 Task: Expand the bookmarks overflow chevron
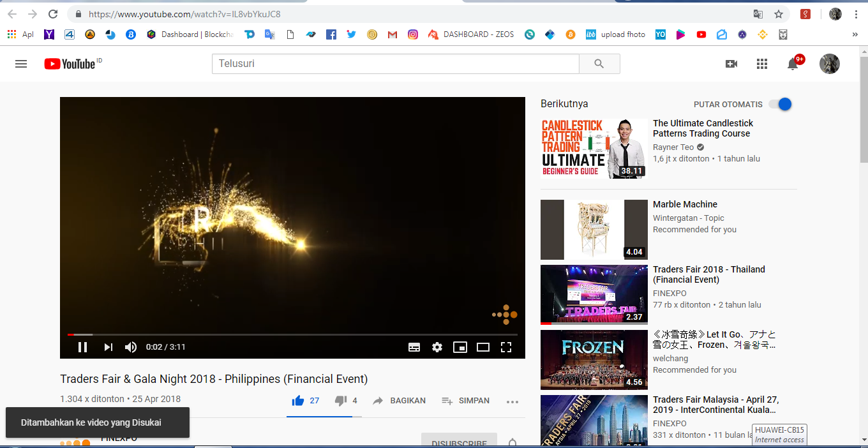click(855, 34)
